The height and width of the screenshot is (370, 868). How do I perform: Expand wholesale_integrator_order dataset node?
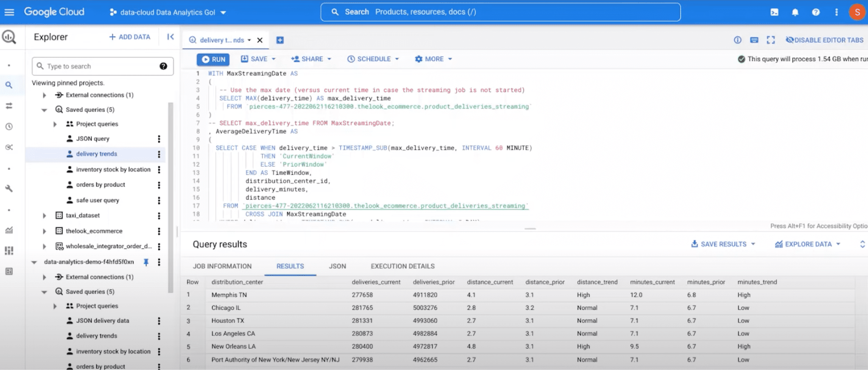tap(44, 246)
